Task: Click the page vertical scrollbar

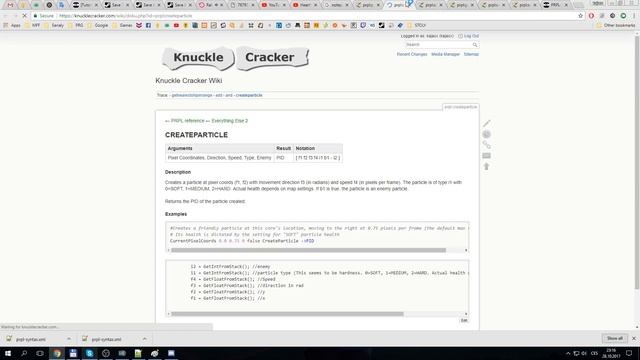Action: click(x=637, y=163)
